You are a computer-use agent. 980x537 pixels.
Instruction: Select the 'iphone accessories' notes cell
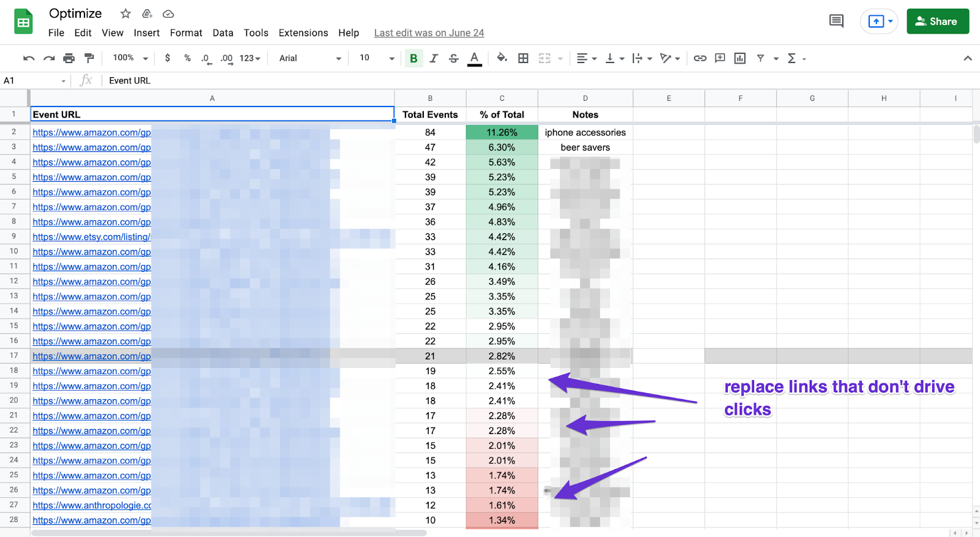click(x=585, y=132)
